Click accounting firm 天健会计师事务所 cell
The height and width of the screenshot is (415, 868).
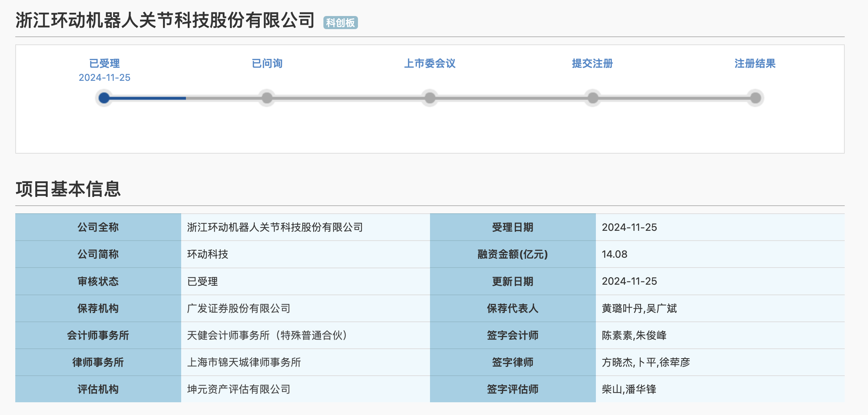click(267, 335)
